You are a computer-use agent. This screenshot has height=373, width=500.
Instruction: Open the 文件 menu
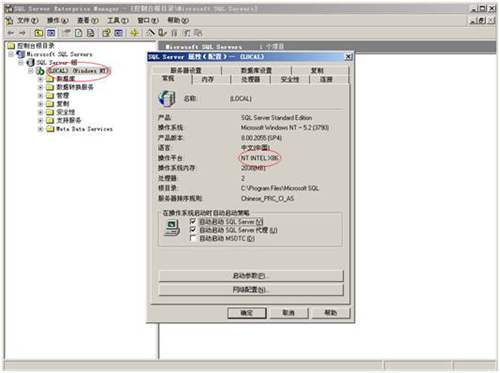28,21
